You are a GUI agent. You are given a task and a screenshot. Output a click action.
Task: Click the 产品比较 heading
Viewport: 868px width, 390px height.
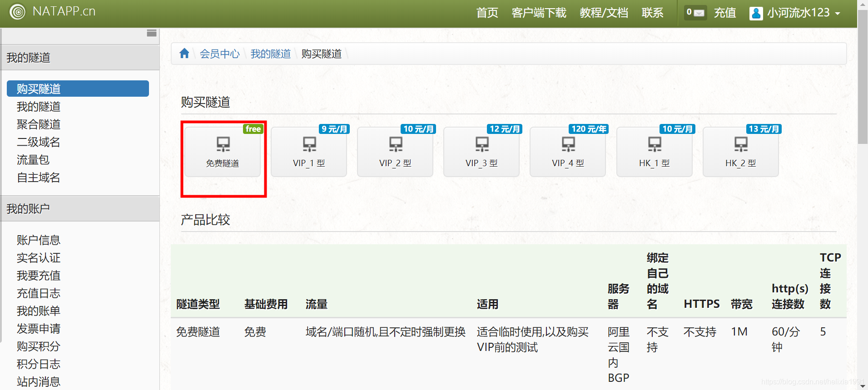(206, 220)
